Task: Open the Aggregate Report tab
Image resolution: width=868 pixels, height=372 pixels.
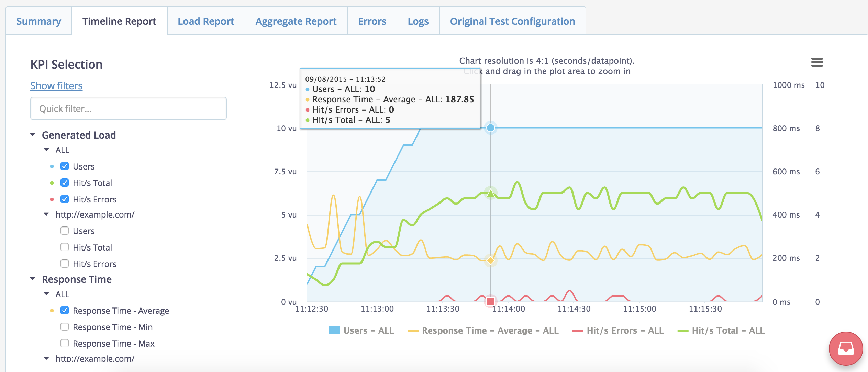Action: pos(296,21)
